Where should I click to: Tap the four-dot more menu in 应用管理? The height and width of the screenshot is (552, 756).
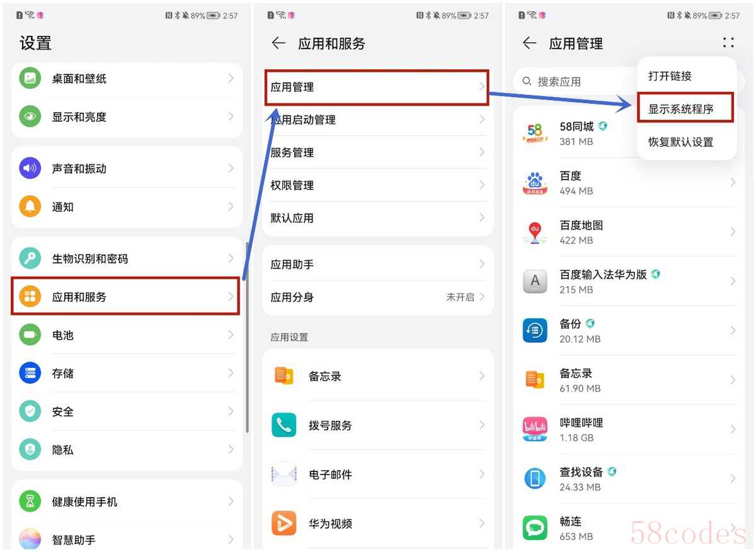[x=728, y=43]
